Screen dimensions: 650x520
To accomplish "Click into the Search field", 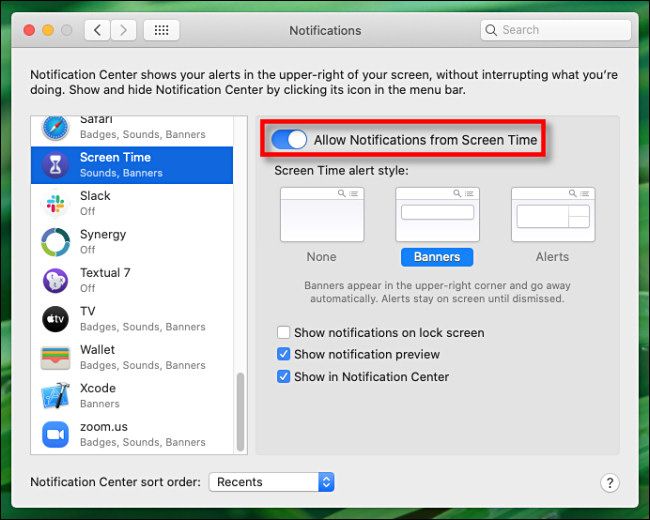I will point(556,30).
